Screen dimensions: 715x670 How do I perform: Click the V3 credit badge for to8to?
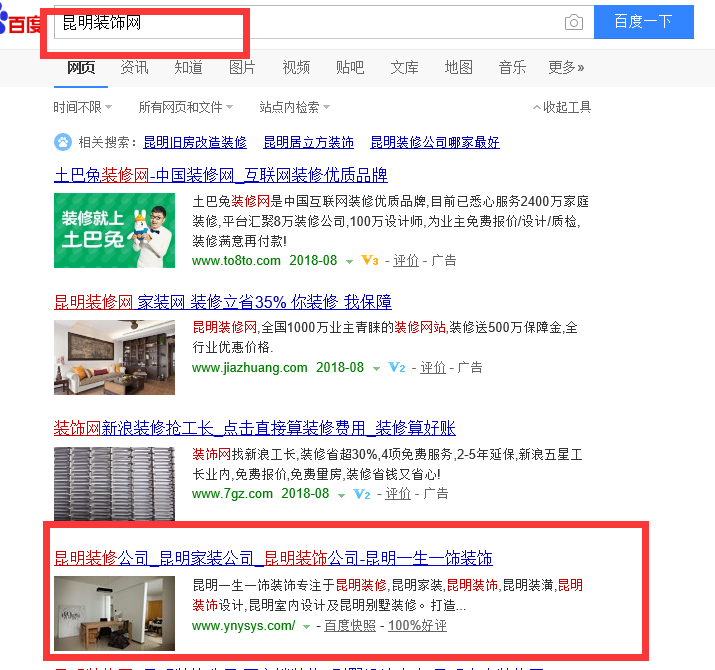[369, 260]
